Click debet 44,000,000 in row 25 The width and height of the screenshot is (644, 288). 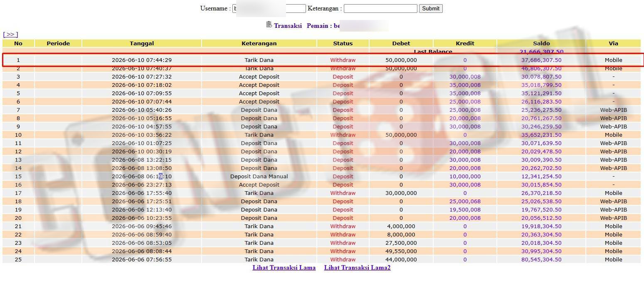pos(401,260)
